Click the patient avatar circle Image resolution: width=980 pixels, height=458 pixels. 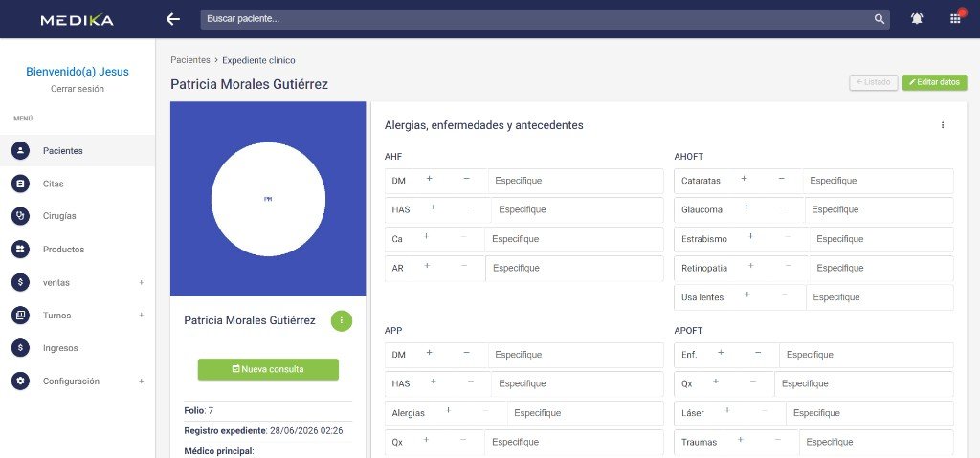tap(268, 199)
